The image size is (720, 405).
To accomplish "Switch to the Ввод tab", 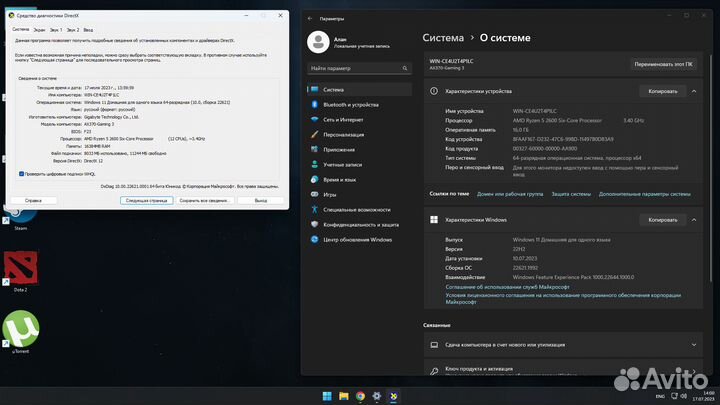I will point(88,30).
